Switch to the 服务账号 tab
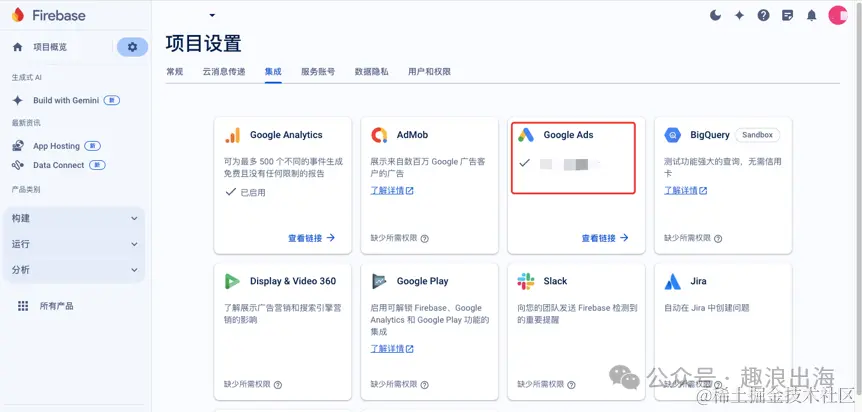Image resolution: width=862 pixels, height=412 pixels. (318, 72)
